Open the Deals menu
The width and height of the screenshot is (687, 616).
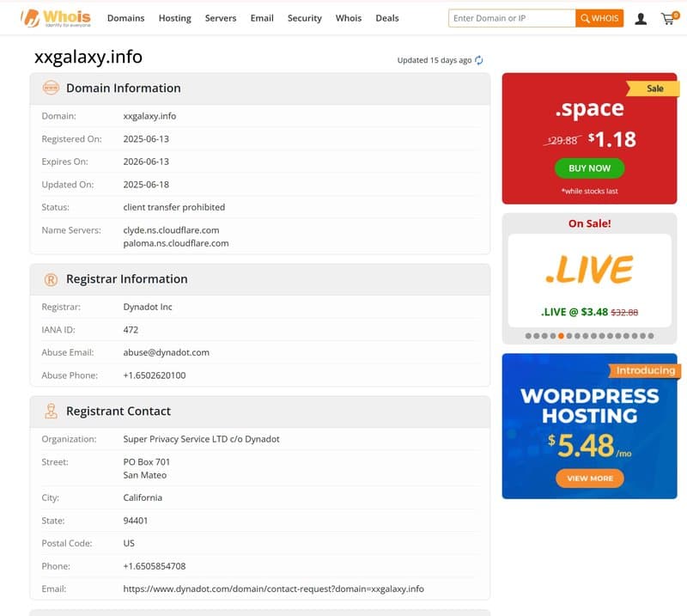point(386,17)
